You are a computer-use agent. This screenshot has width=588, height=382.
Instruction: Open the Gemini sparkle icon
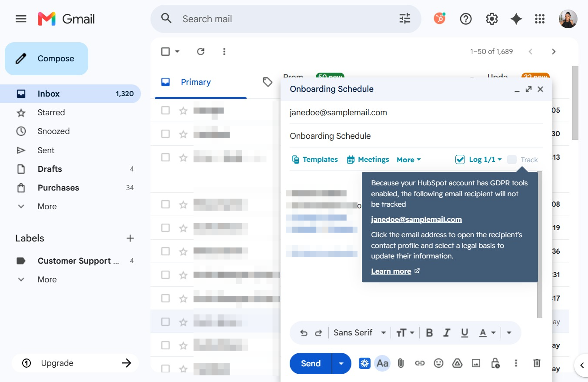tap(516, 19)
